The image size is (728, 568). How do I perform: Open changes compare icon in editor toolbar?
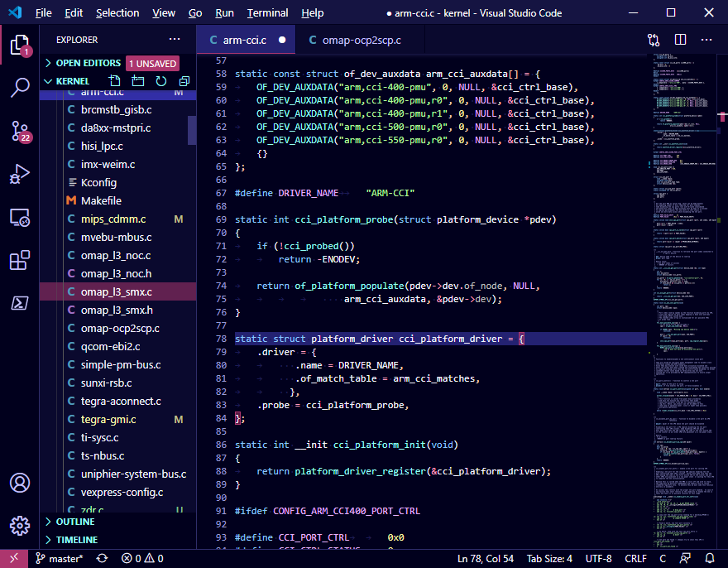(x=654, y=40)
